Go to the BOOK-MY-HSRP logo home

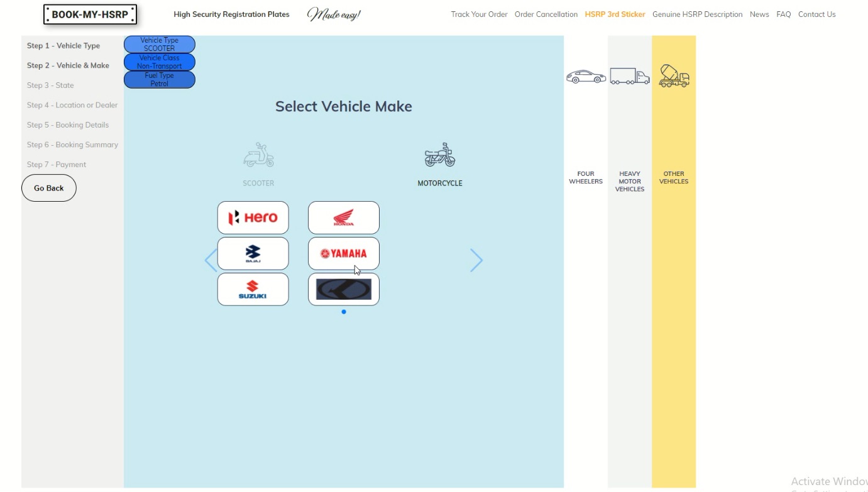[90, 14]
